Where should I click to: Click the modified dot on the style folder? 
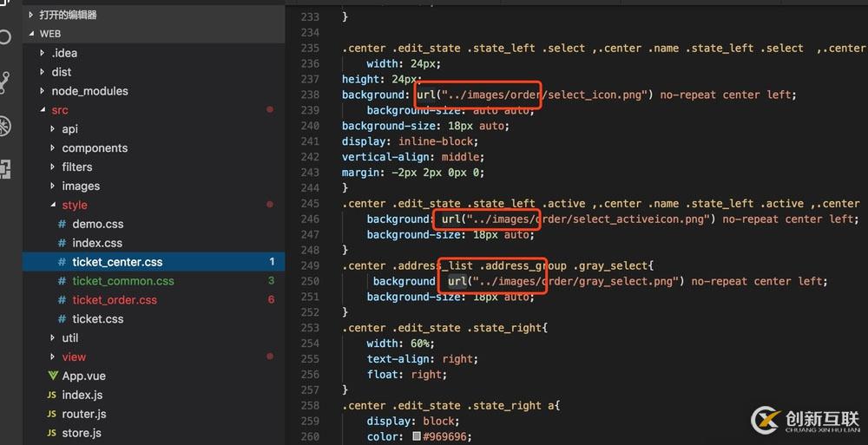(x=270, y=204)
